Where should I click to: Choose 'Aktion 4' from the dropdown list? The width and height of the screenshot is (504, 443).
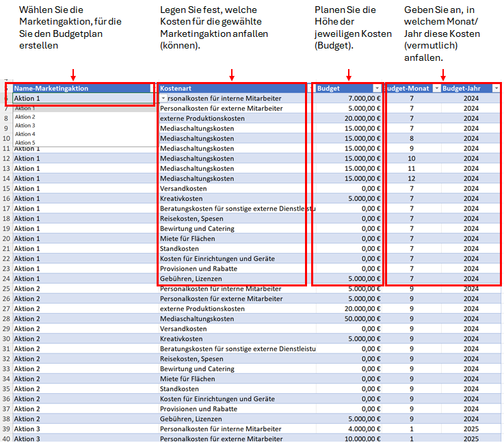coord(25,134)
